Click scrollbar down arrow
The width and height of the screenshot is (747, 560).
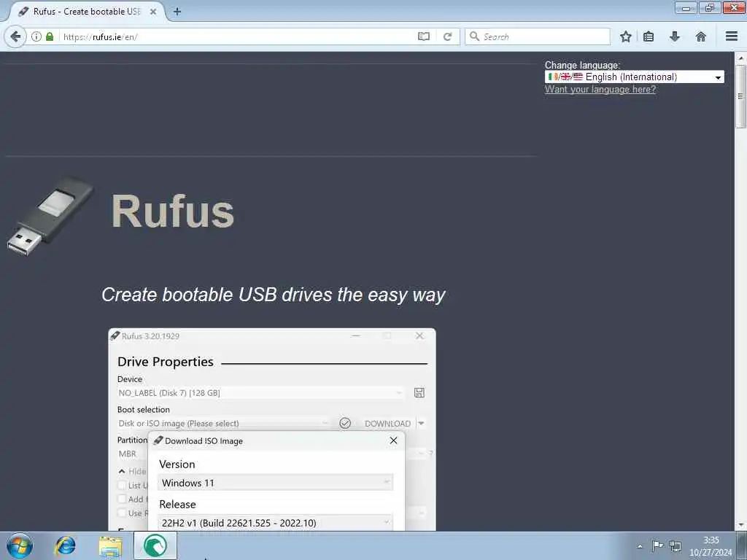tap(740, 525)
